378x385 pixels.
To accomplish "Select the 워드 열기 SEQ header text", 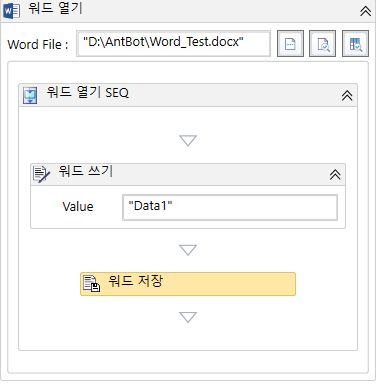I will (87, 92).
